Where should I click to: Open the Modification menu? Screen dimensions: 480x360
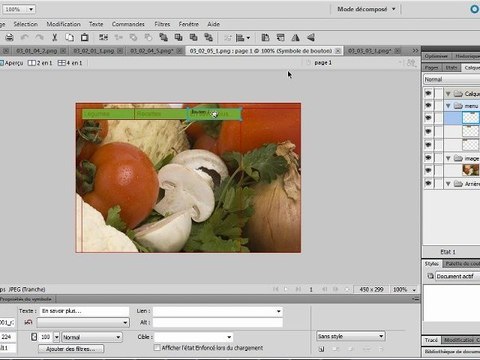point(63,24)
